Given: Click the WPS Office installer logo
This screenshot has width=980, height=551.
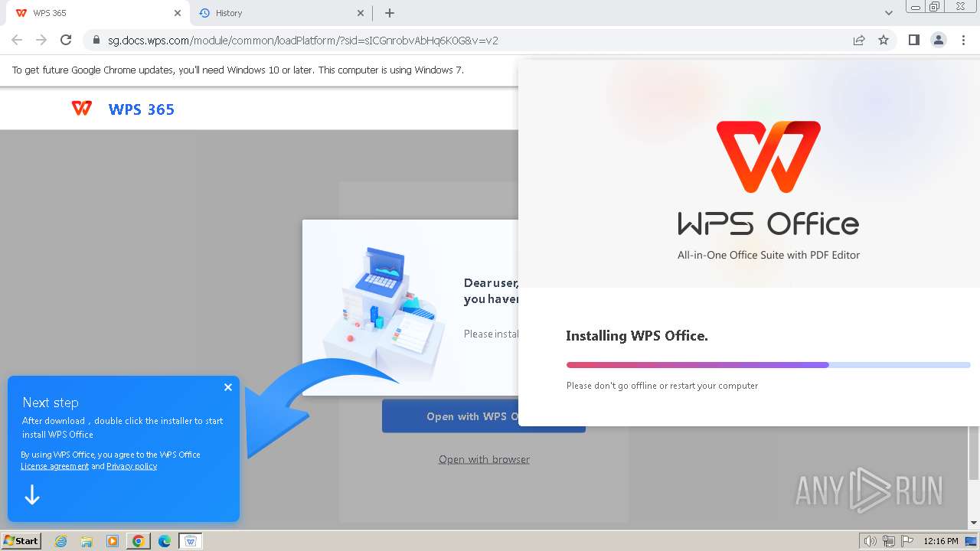Looking at the screenshot, I should click(x=769, y=157).
